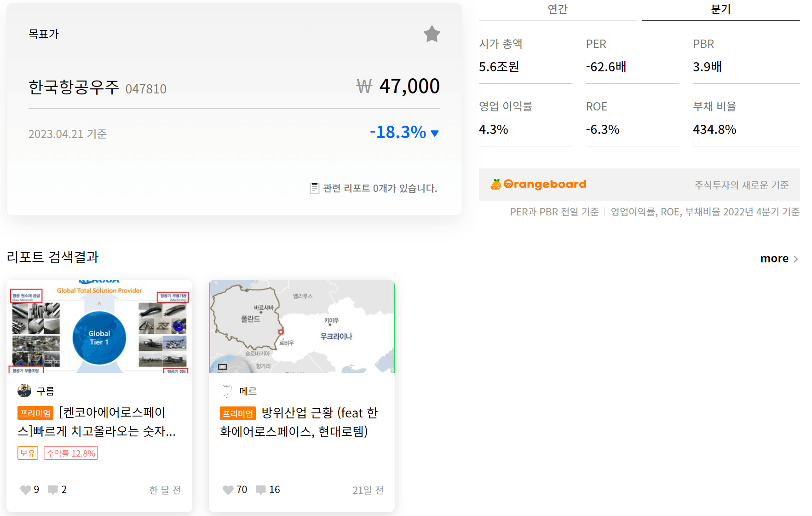Click the 한국항공우주 stock name
The image size is (812, 516).
74,87
